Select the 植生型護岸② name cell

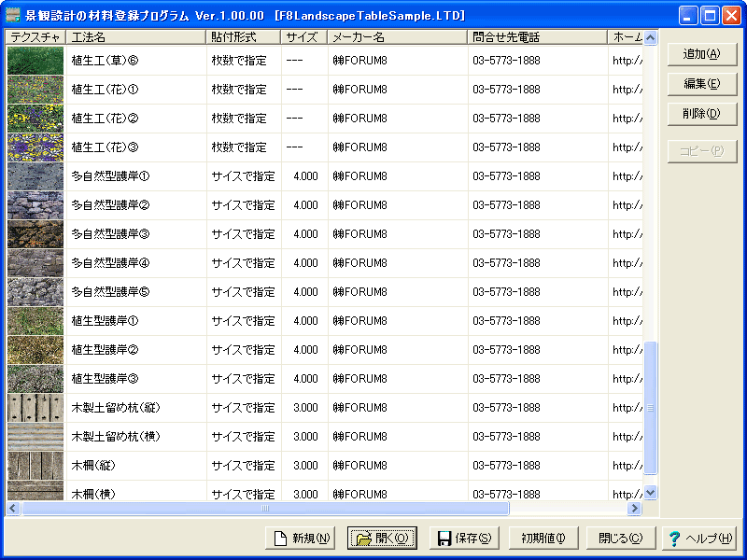point(136,350)
